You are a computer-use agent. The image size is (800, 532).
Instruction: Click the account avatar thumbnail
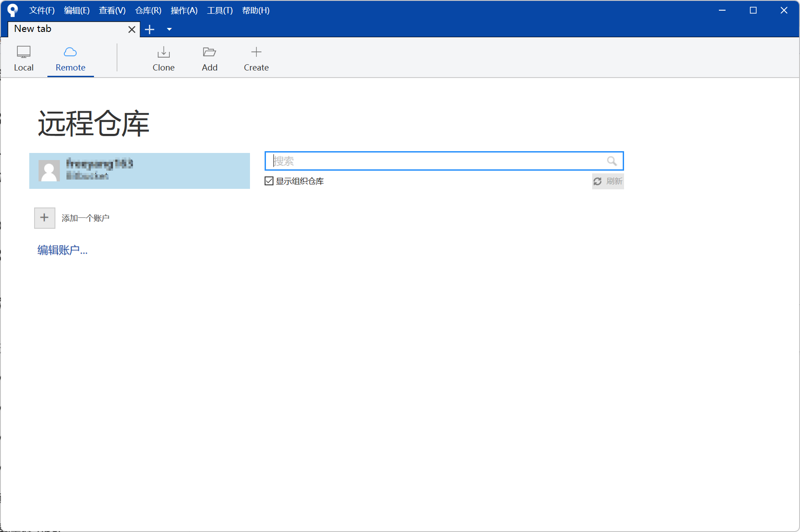[49, 171]
